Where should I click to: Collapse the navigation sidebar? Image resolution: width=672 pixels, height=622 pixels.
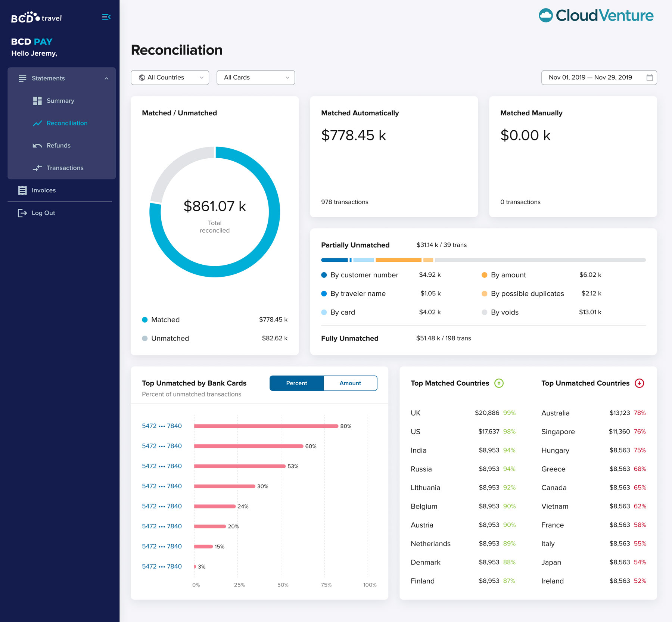[x=106, y=17]
